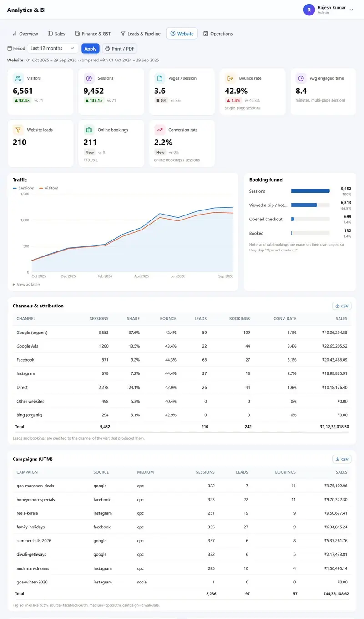Image resolution: width=364 pixels, height=619 pixels.
Task: Click the Instagram channel row
Action: point(182,373)
